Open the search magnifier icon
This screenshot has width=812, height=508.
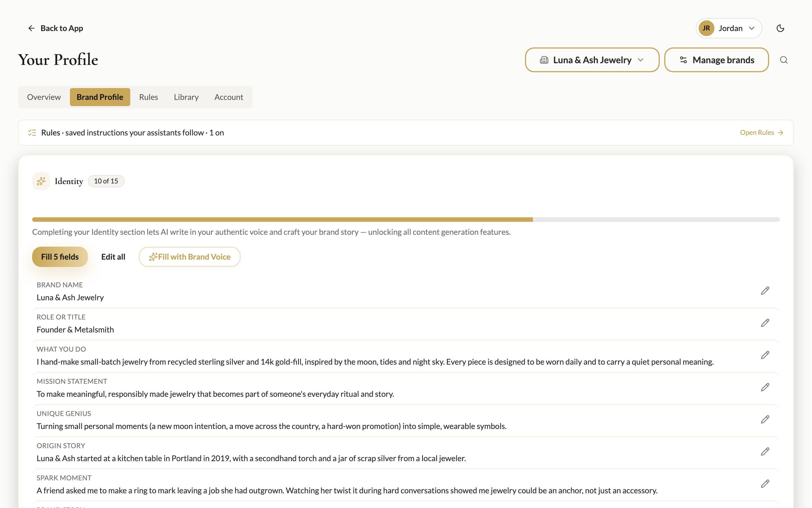coord(784,60)
